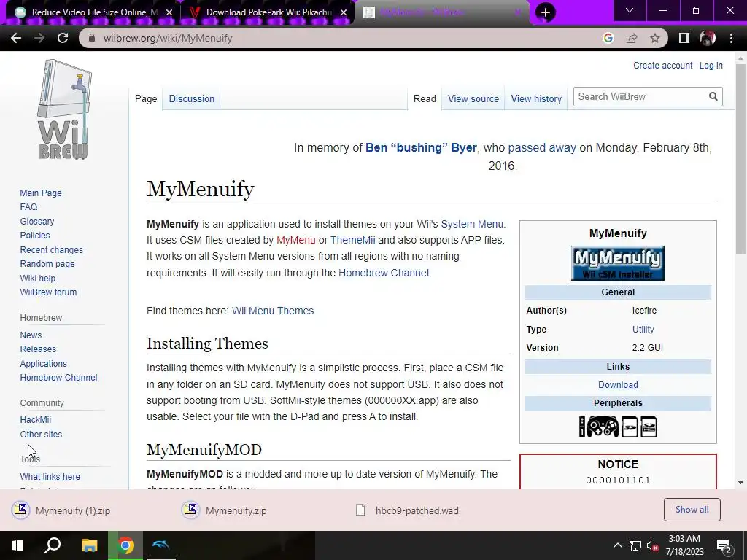Click the Log in link

(711, 65)
